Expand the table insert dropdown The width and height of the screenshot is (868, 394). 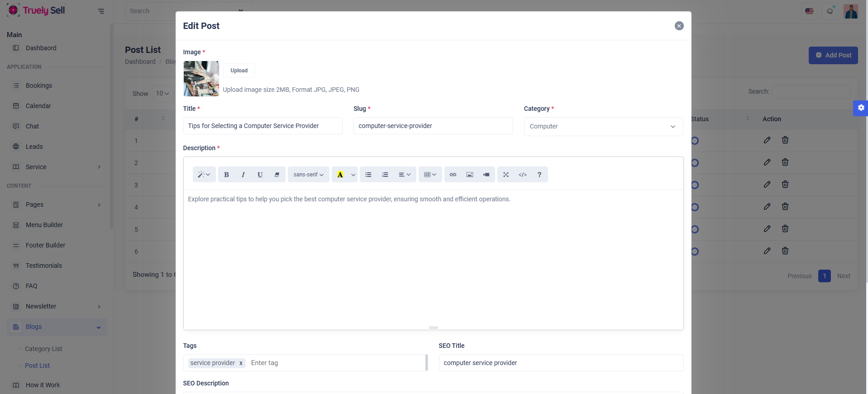[430, 175]
